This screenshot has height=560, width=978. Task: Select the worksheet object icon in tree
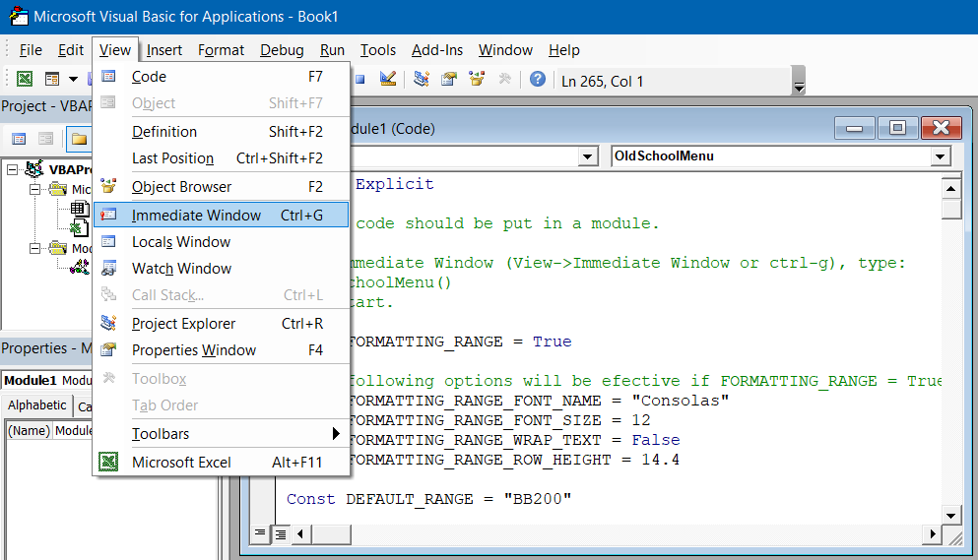80,209
